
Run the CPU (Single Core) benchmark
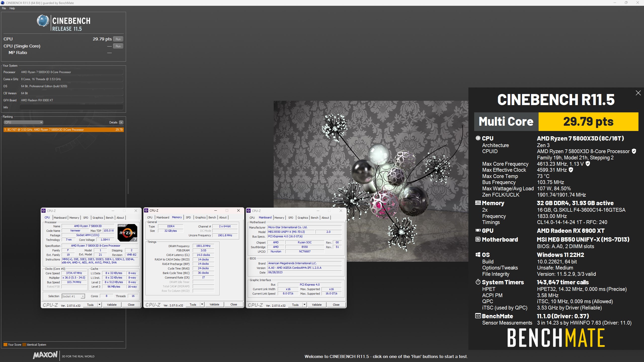tap(118, 46)
